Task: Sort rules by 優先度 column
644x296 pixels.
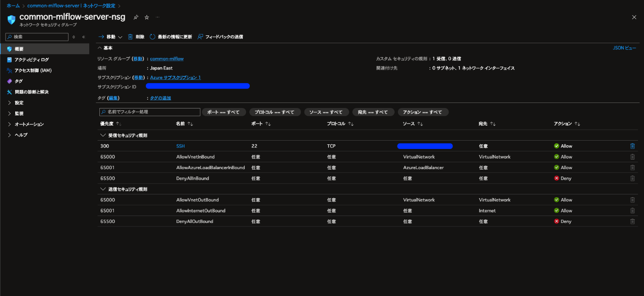Action: pos(110,124)
